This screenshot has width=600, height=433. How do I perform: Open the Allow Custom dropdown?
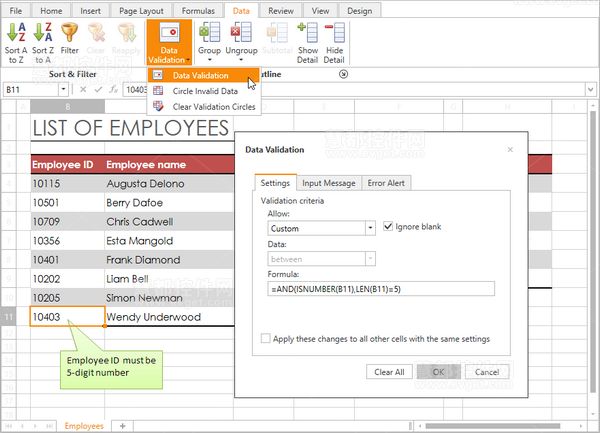click(x=370, y=228)
